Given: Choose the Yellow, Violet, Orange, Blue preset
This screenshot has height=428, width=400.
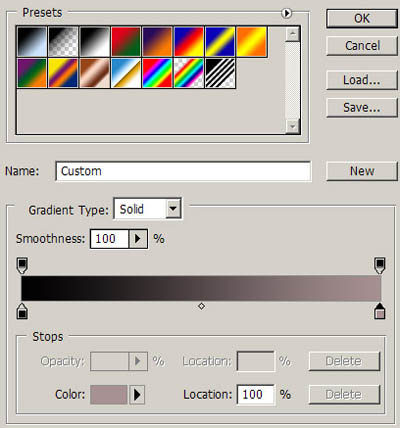Looking at the screenshot, I should click(x=63, y=73).
